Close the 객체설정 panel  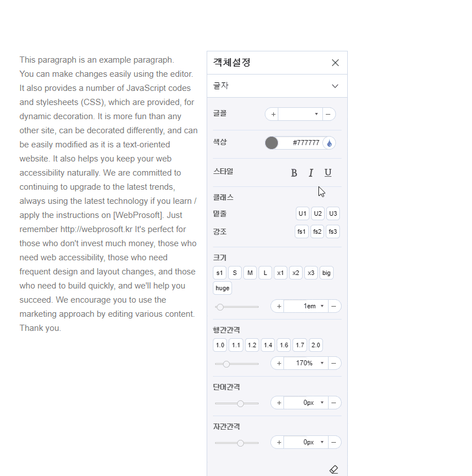click(335, 63)
